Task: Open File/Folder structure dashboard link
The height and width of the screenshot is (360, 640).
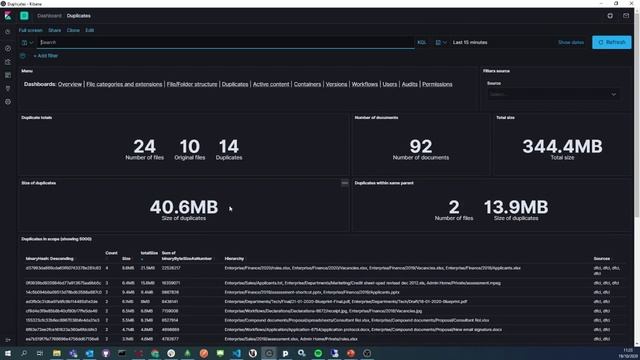Action: (192, 84)
